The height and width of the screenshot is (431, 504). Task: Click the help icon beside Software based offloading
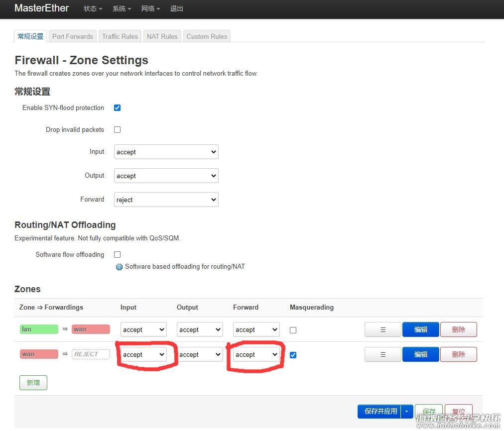[119, 267]
